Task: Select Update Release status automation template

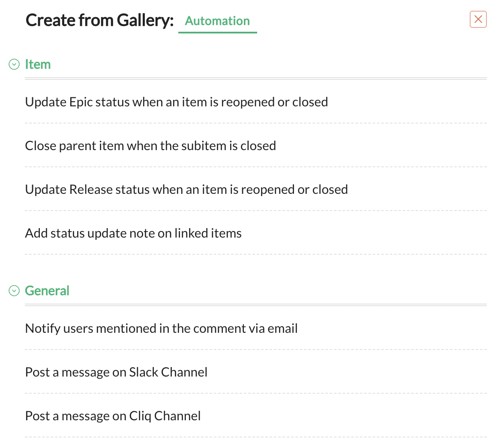Action: pyautogui.click(x=186, y=190)
